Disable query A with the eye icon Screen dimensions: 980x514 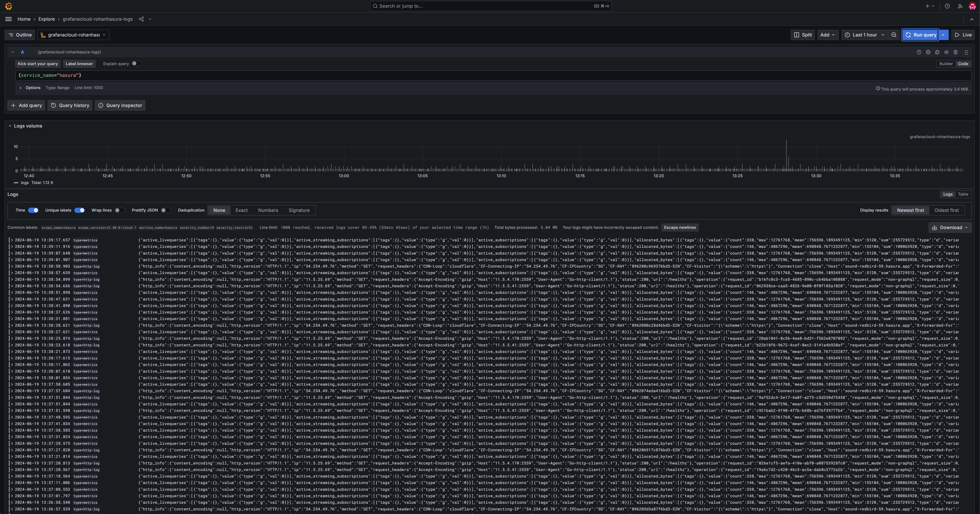(x=947, y=52)
